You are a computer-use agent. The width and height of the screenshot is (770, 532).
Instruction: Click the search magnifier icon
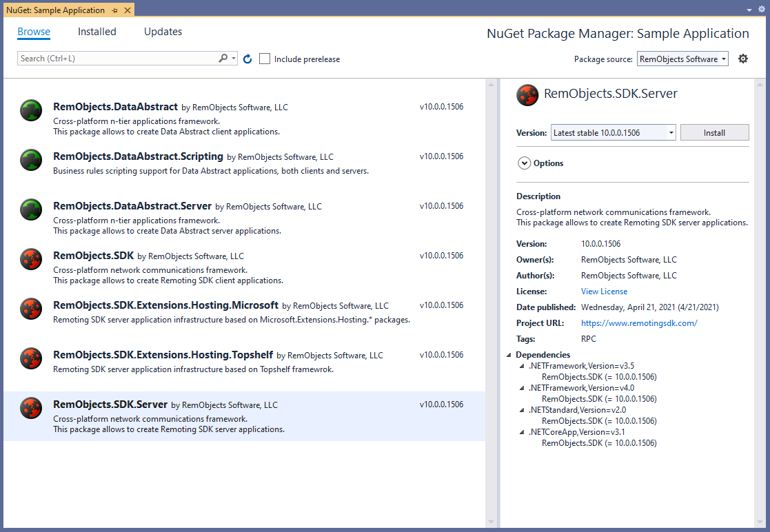(223, 59)
